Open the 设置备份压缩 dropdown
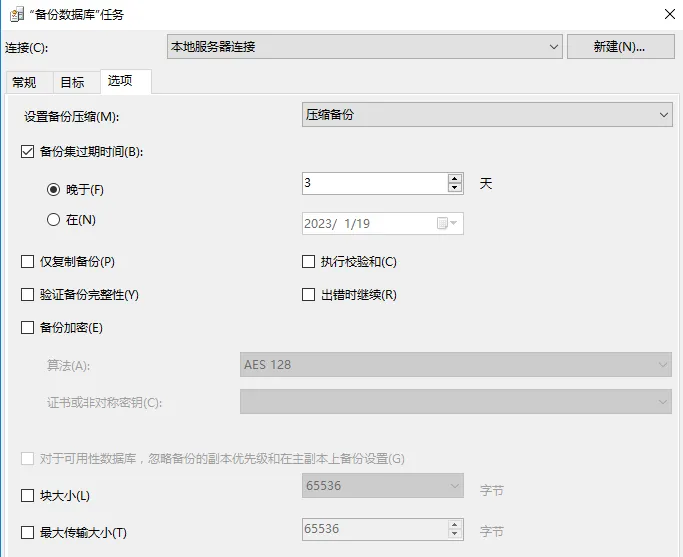This screenshot has width=683, height=557. click(x=487, y=115)
